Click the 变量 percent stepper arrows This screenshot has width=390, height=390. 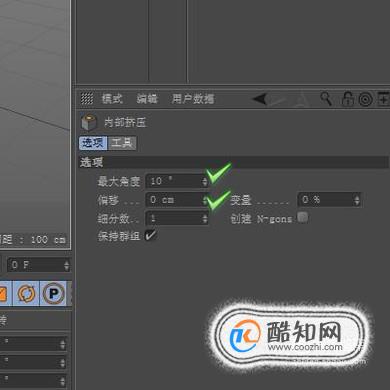(x=357, y=200)
